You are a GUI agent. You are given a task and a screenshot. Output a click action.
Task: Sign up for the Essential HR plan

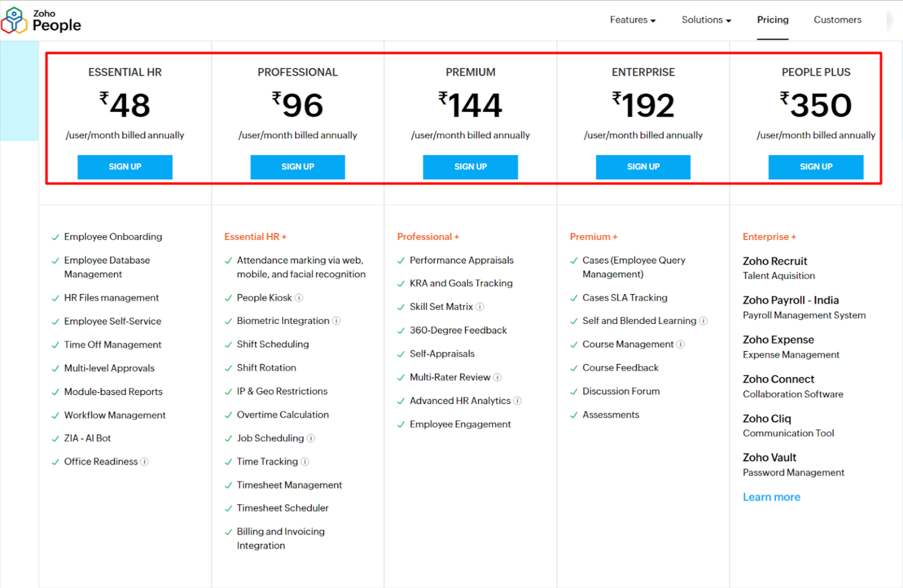[125, 166]
